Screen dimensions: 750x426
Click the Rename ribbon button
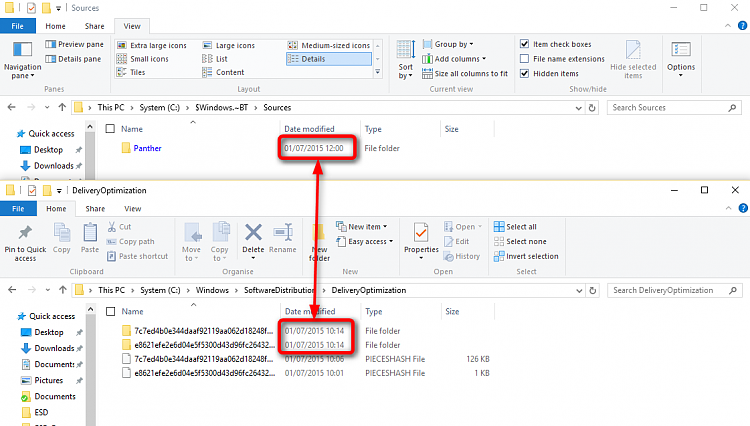(283, 238)
